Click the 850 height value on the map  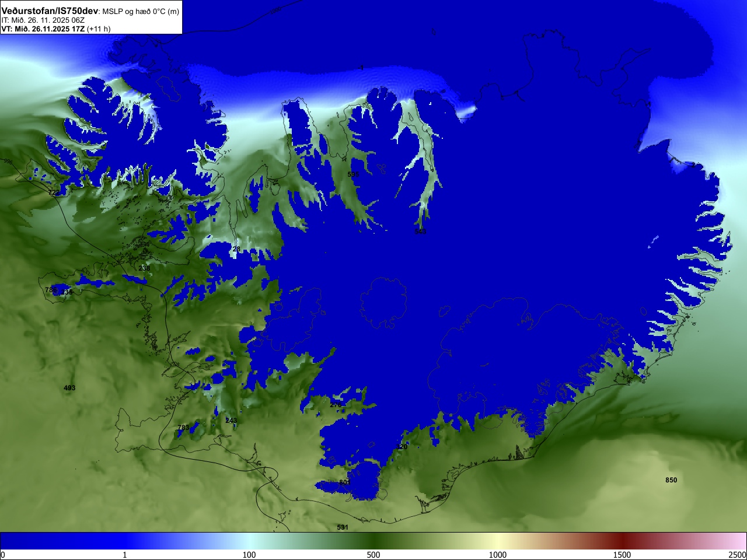coord(671,480)
